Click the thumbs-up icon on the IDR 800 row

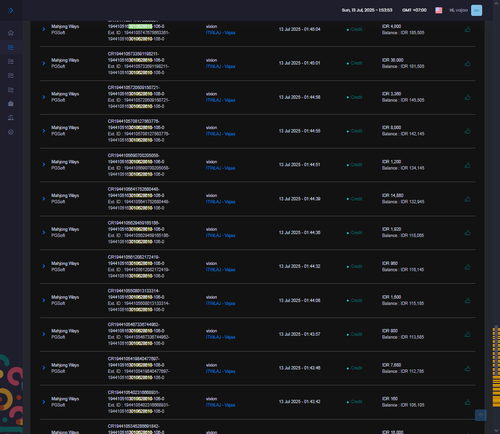(x=468, y=334)
